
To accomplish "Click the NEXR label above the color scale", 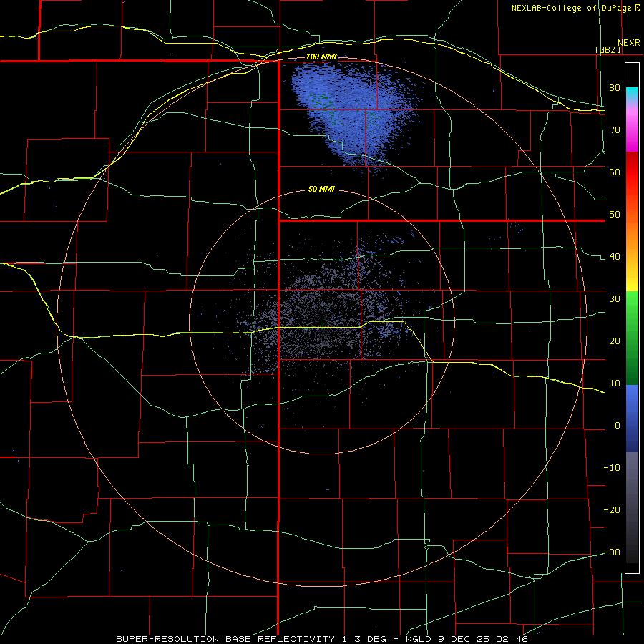I will [x=629, y=43].
